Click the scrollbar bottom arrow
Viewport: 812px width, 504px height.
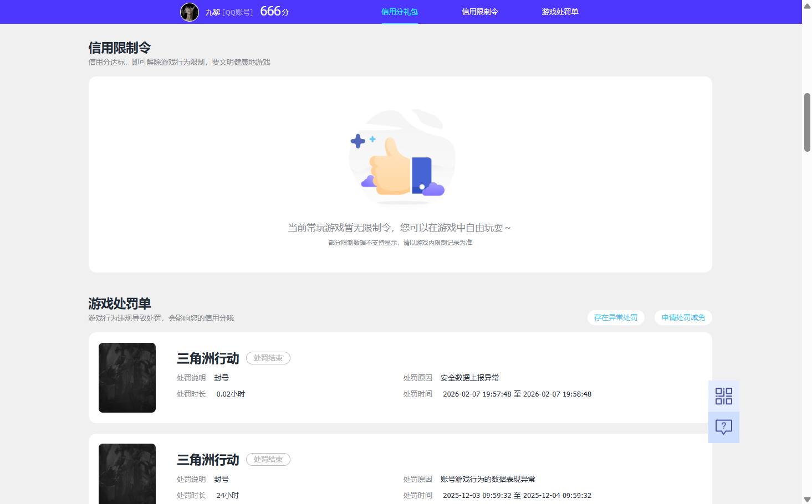pos(807,499)
